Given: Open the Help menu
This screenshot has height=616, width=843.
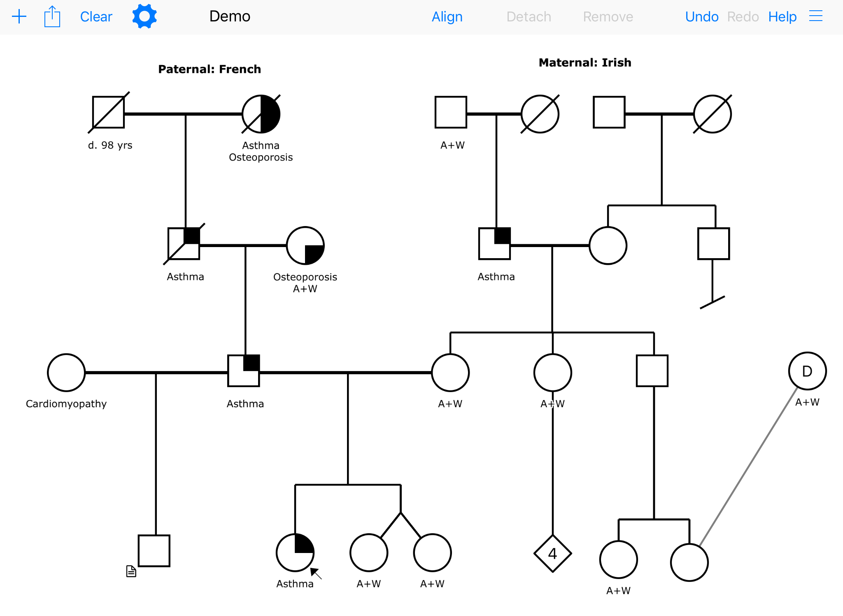Looking at the screenshot, I should (782, 17).
